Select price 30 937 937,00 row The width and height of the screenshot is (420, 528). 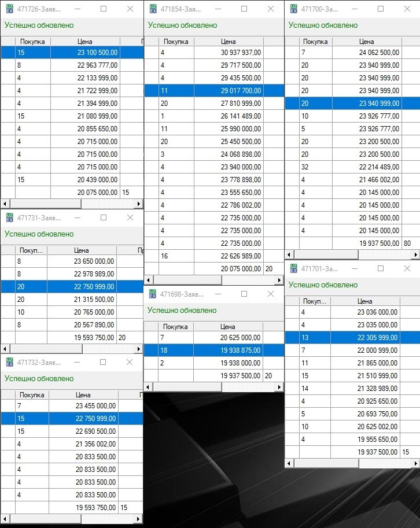tap(214, 53)
